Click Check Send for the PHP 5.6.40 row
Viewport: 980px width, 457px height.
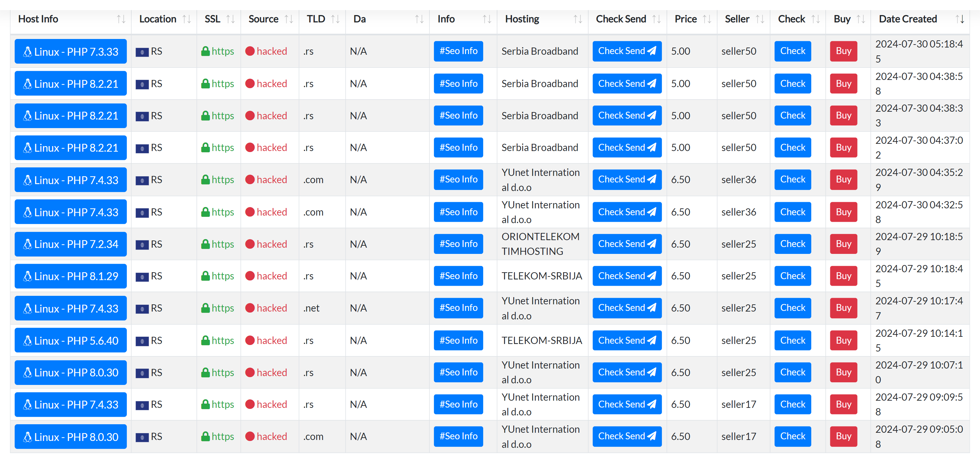pyautogui.click(x=627, y=340)
